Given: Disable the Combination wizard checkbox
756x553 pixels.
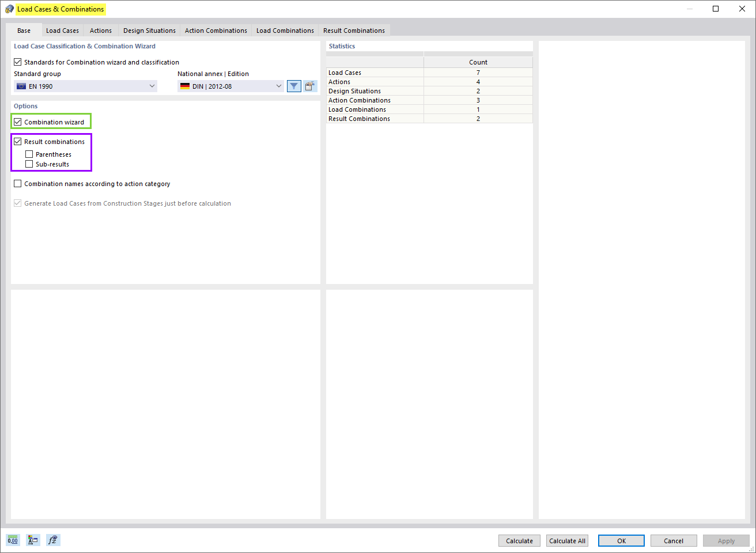Looking at the screenshot, I should point(18,121).
